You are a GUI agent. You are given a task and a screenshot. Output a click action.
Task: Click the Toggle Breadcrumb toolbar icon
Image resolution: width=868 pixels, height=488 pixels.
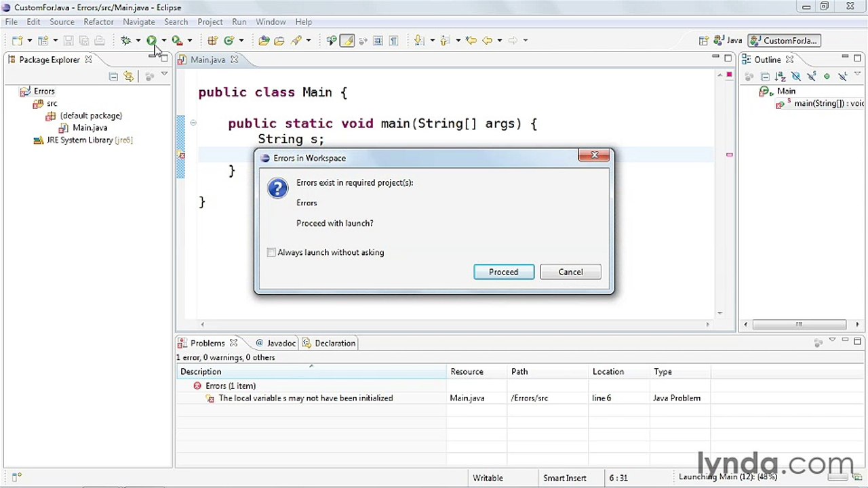(x=332, y=41)
